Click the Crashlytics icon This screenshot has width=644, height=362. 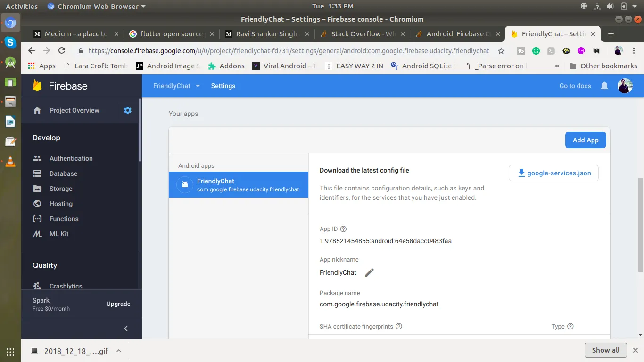pos(37,286)
